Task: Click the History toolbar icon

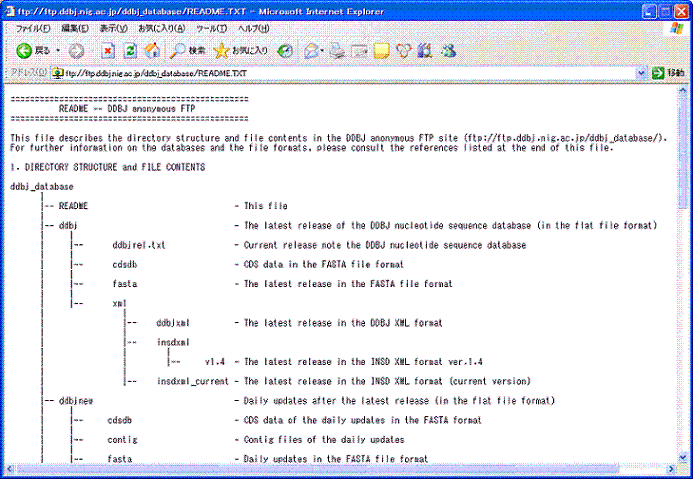Action: (286, 49)
